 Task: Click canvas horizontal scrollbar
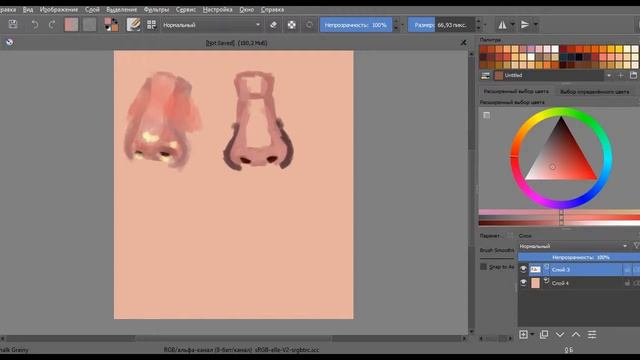(233, 338)
